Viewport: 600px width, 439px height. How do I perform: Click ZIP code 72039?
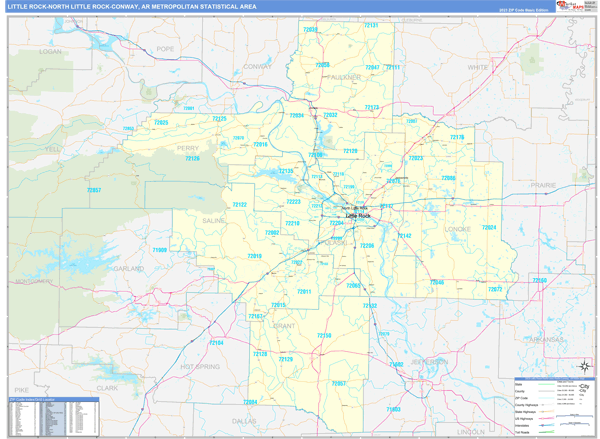pos(310,29)
